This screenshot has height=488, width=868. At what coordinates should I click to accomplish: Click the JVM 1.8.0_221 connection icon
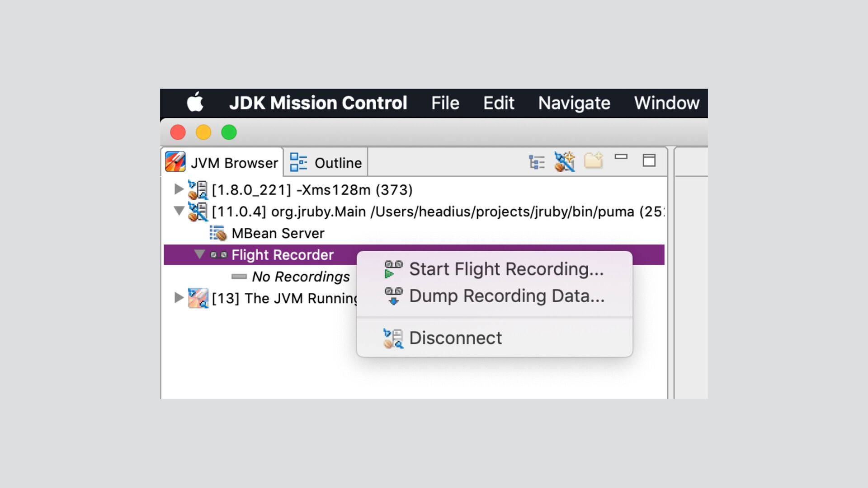tap(198, 190)
